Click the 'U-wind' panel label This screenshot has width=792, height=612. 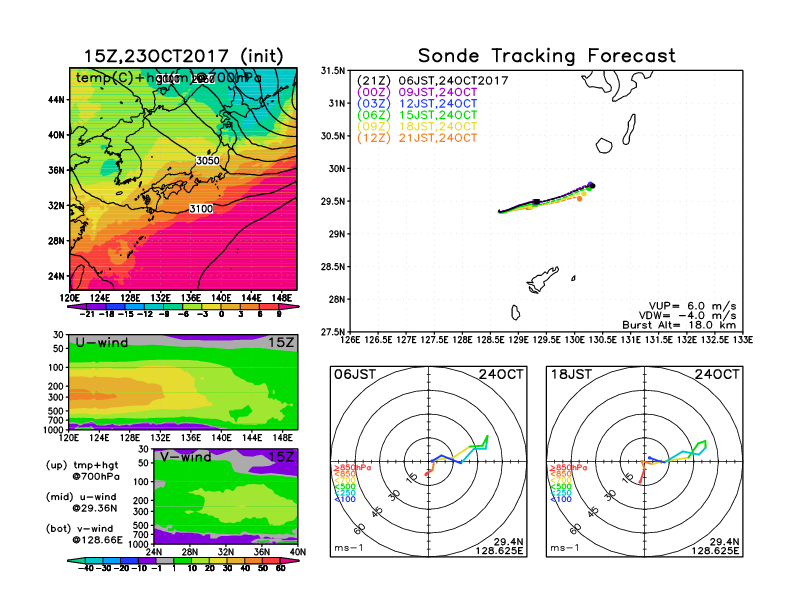pos(102,342)
